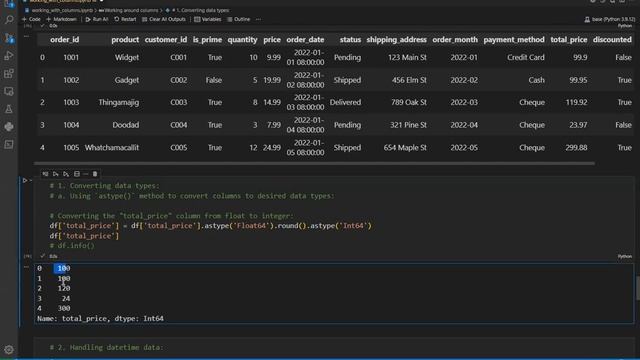The width and height of the screenshot is (640, 360).
Task: Open the Remote Explorer view
Action: coord(9,91)
